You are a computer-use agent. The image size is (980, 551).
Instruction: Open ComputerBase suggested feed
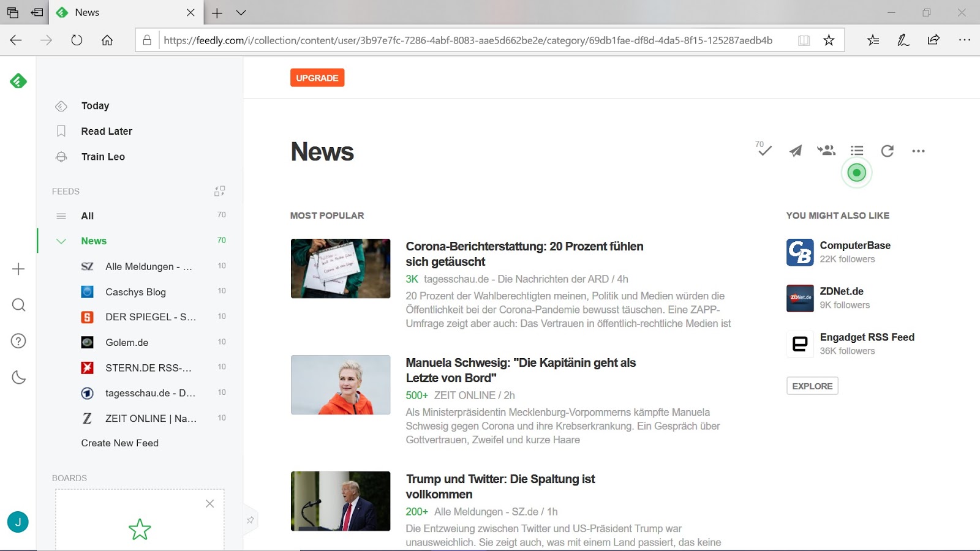click(855, 246)
